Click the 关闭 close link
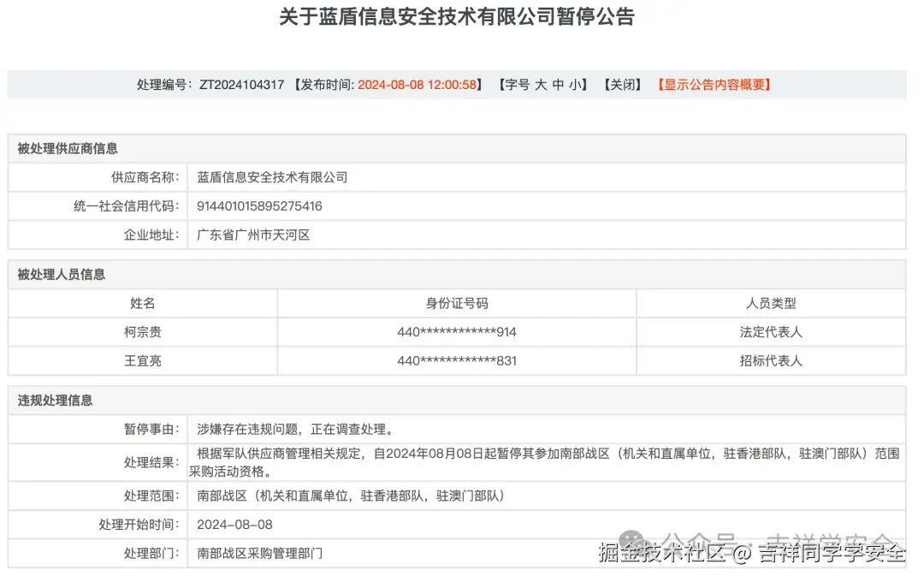Screen dimensions: 924x582 622,85
